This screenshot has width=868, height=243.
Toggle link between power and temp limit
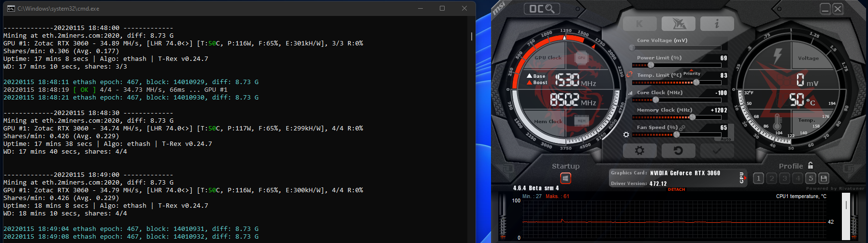[x=629, y=74]
